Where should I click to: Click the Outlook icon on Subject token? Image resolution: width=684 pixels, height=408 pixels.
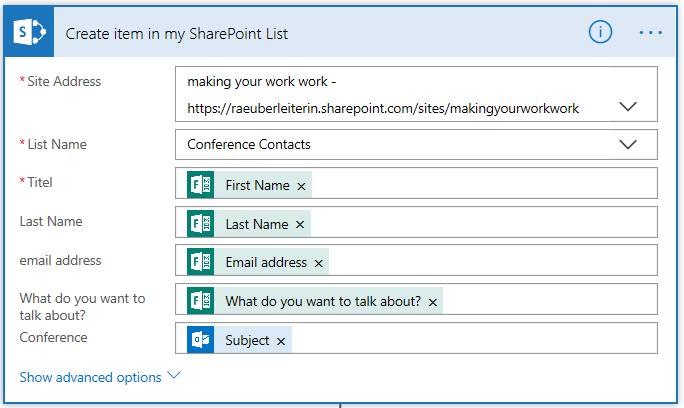201,340
